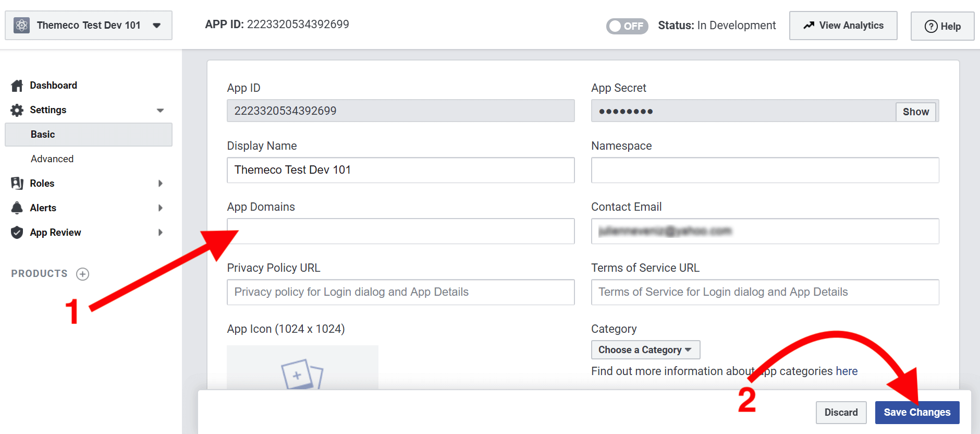The width and height of the screenshot is (980, 434).
Task: Click the Status: In Development text
Action: coord(717,26)
